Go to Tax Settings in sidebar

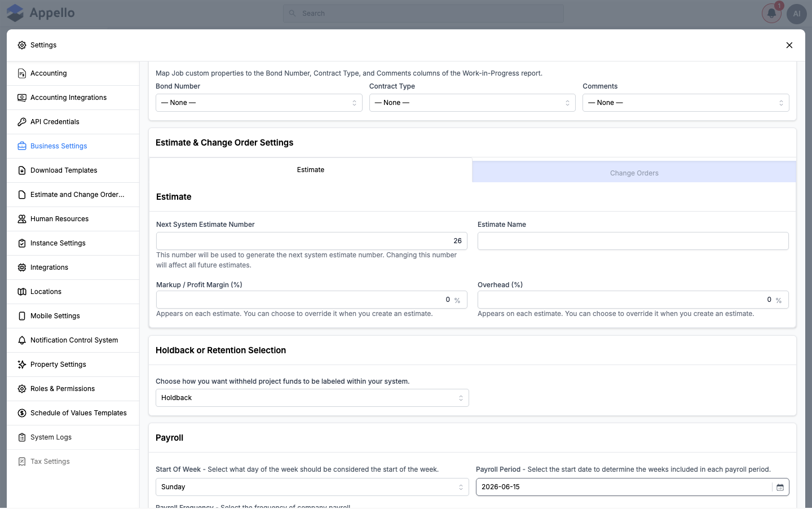pyautogui.click(x=73, y=462)
